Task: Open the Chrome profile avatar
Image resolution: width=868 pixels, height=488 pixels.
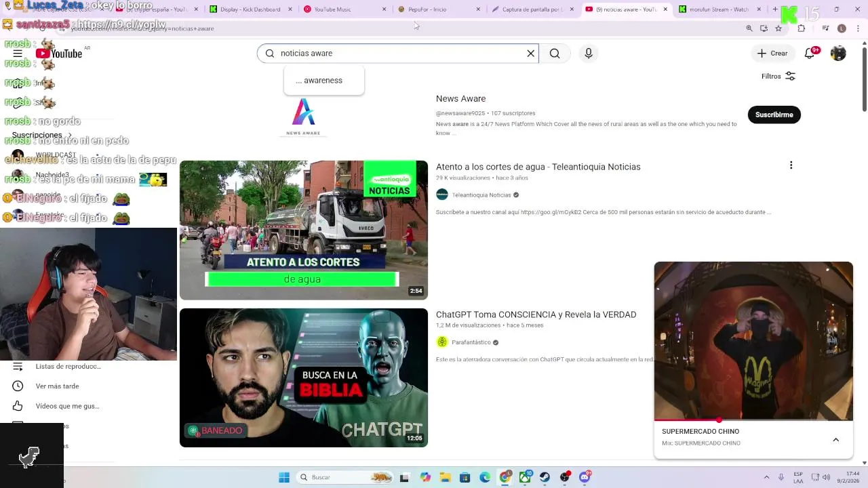Action: (x=842, y=28)
